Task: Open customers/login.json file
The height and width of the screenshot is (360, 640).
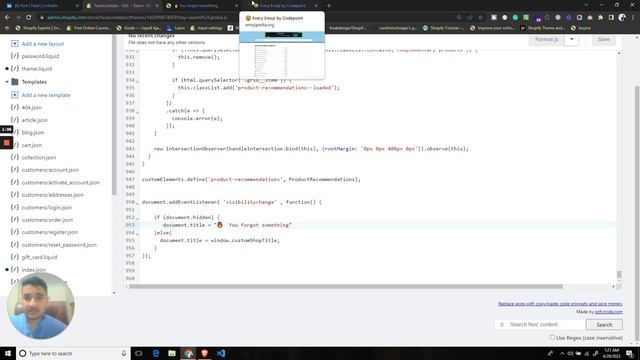Action: [x=47, y=208]
